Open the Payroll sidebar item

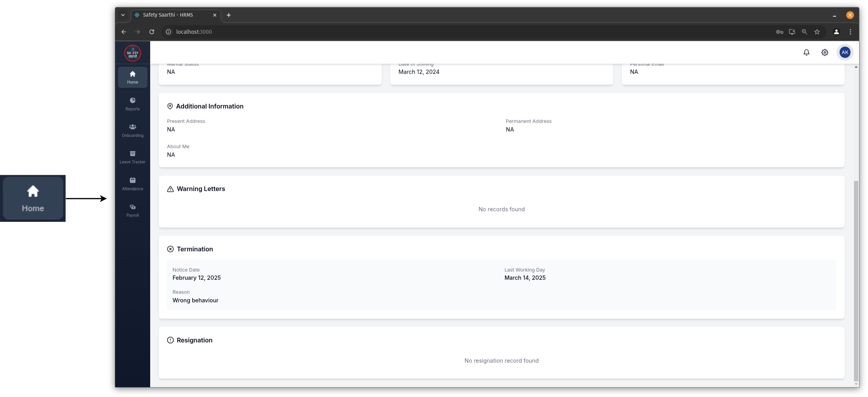click(132, 210)
